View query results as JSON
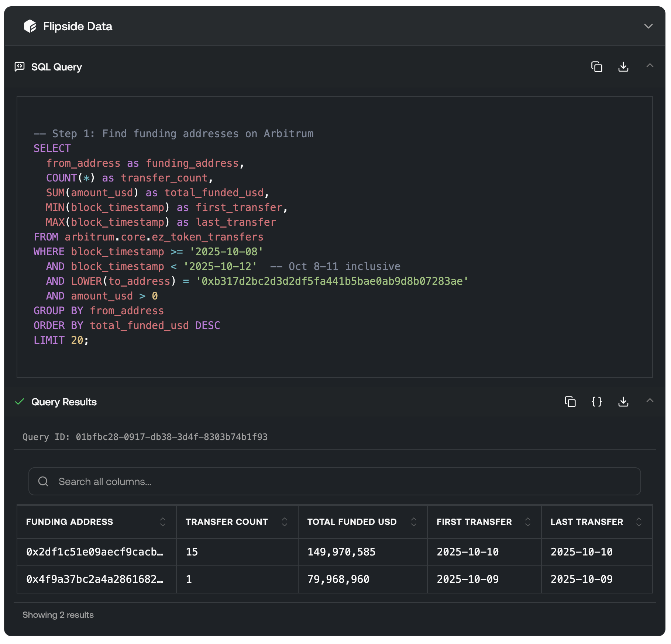The height and width of the screenshot is (644, 671). [x=596, y=402]
